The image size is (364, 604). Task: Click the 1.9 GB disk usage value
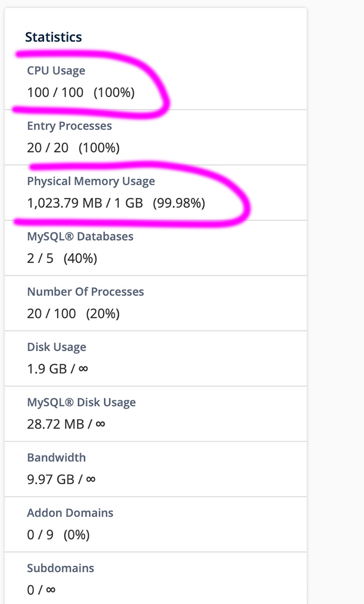[x=58, y=369]
